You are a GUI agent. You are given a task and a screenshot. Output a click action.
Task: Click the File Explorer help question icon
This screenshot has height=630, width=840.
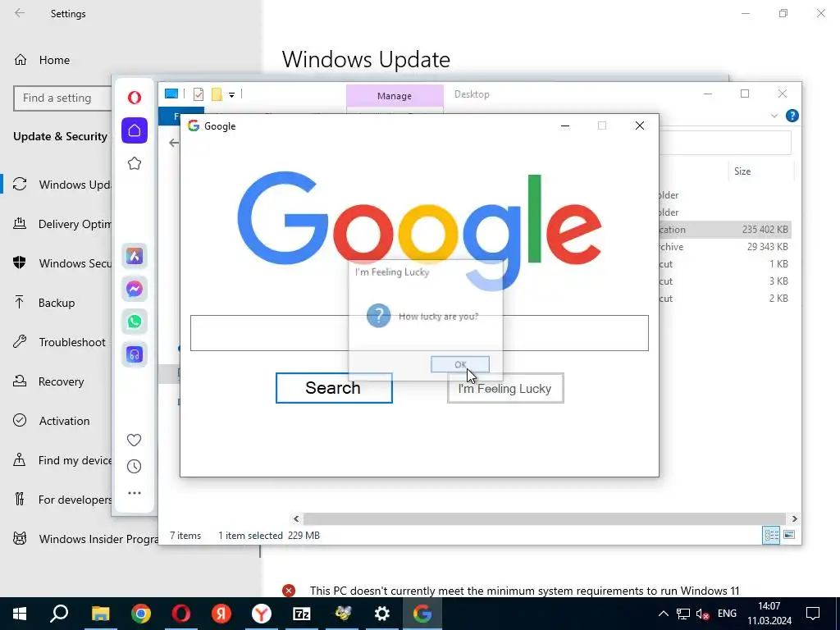(x=792, y=116)
